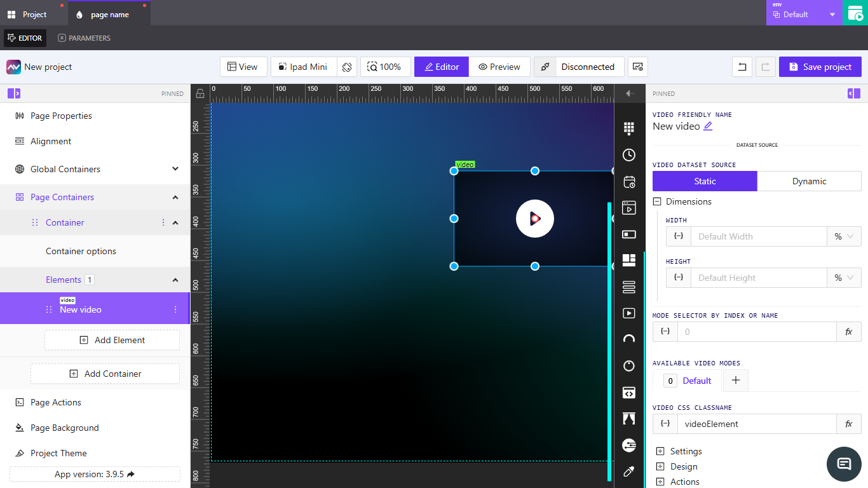This screenshot has height=488, width=868.
Task: Click the calendar scheduler icon
Action: [628, 182]
